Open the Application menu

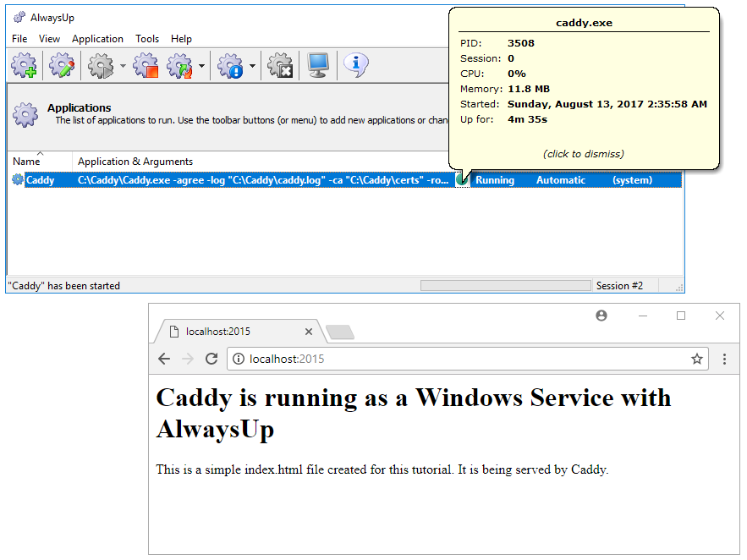point(97,39)
